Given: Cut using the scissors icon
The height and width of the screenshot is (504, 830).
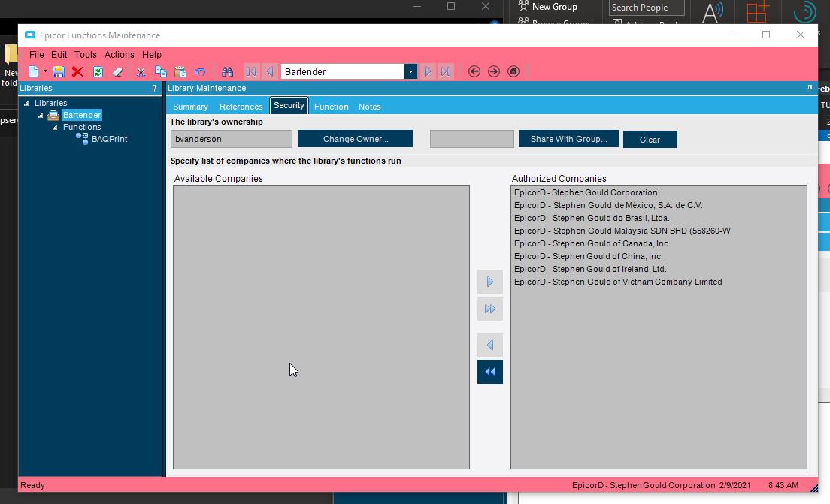Looking at the screenshot, I should pos(141,71).
